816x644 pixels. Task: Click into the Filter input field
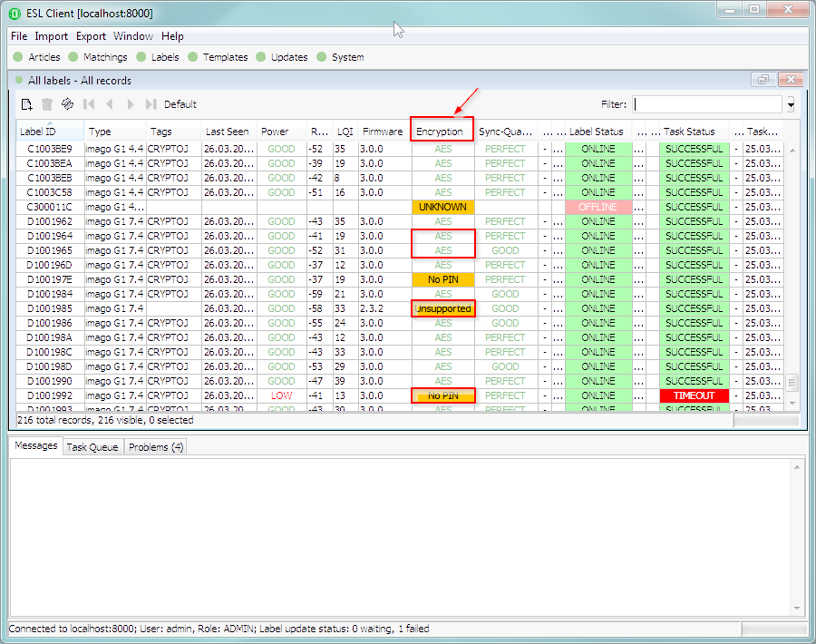point(707,104)
